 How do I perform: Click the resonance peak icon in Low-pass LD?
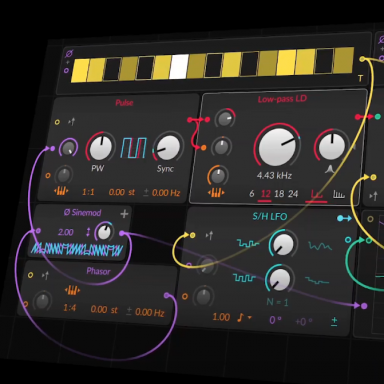click(330, 170)
